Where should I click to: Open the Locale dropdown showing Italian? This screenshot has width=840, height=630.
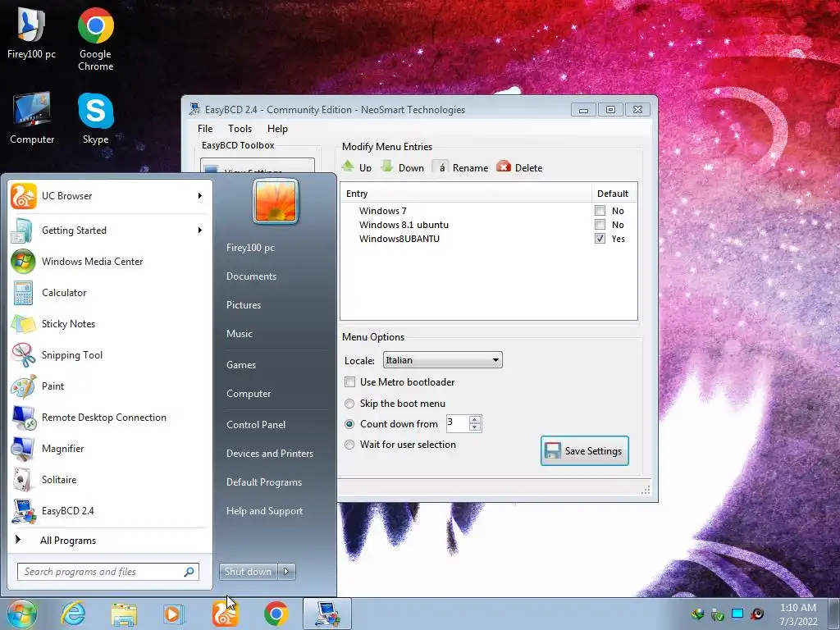click(442, 360)
